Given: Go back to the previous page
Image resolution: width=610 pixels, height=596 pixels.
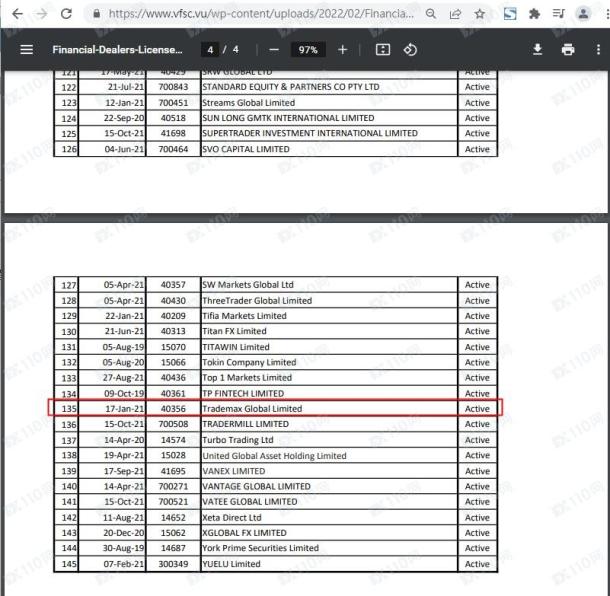Looking at the screenshot, I should [17, 14].
